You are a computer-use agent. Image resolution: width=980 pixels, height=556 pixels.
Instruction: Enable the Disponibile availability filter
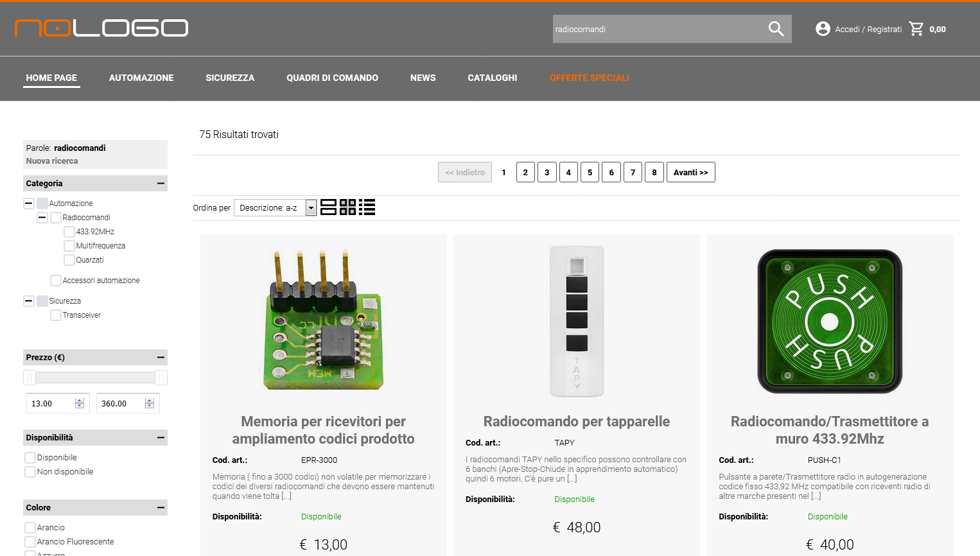(x=30, y=458)
